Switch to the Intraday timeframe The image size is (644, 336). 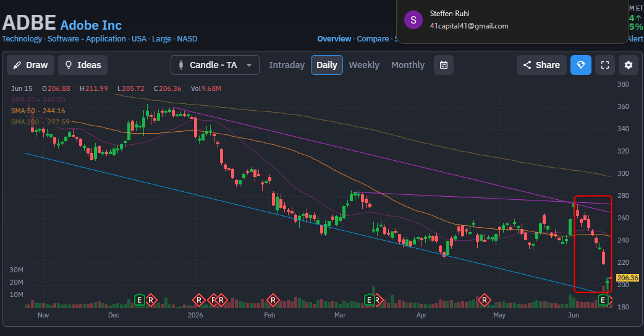coord(287,65)
